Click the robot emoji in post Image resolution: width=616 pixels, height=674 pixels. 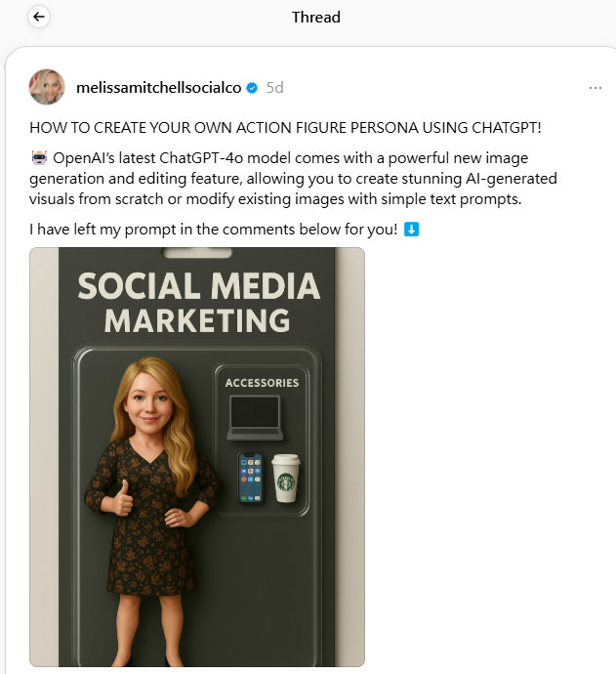[39, 157]
